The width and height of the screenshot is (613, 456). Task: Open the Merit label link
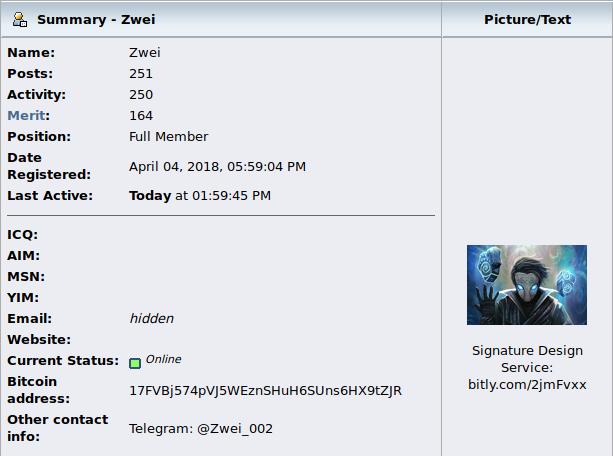pyautogui.click(x=26, y=116)
